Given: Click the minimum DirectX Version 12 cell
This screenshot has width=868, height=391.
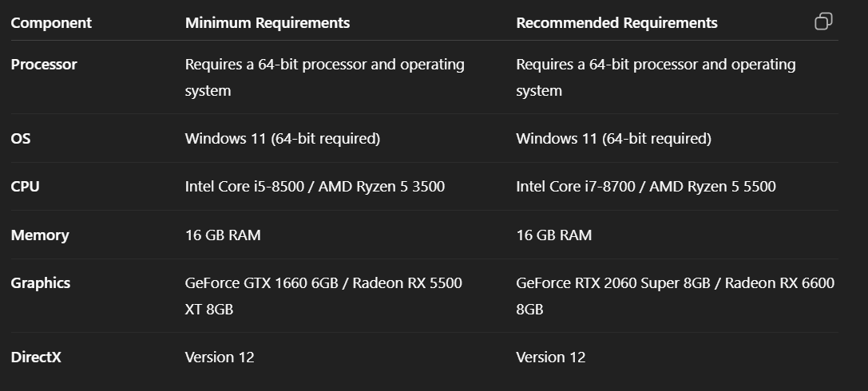Looking at the screenshot, I should 220,357.
